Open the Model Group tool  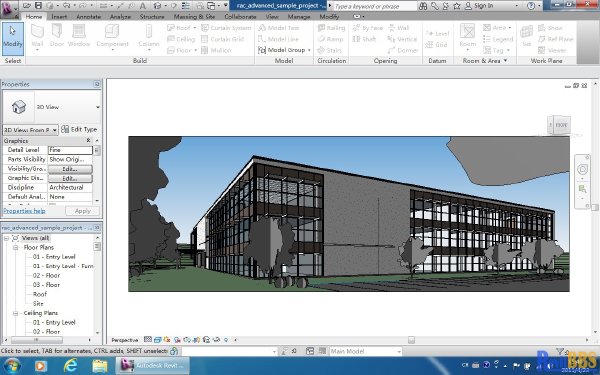pyautogui.click(x=284, y=50)
